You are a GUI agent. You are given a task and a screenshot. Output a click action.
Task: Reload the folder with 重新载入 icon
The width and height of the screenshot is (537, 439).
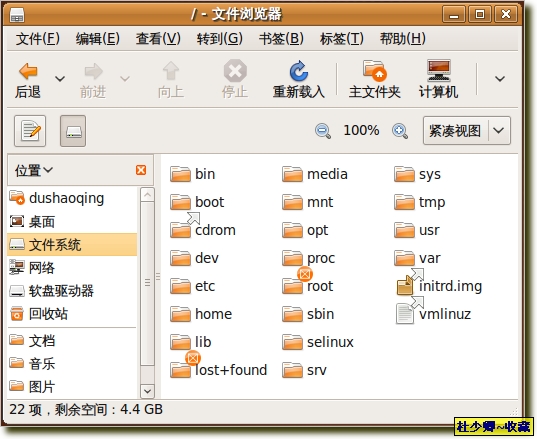tap(299, 71)
